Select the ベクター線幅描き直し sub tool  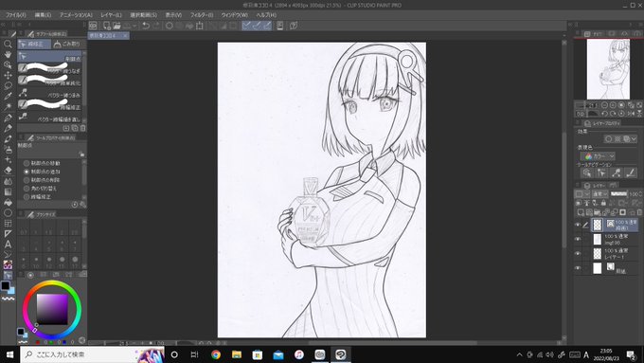point(50,118)
